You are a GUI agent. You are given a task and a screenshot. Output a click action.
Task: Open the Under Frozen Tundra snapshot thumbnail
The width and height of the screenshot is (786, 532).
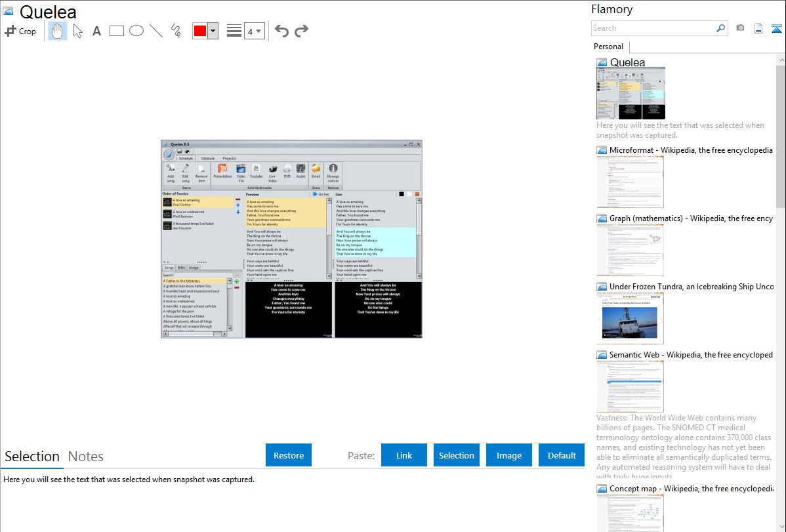[630, 318]
